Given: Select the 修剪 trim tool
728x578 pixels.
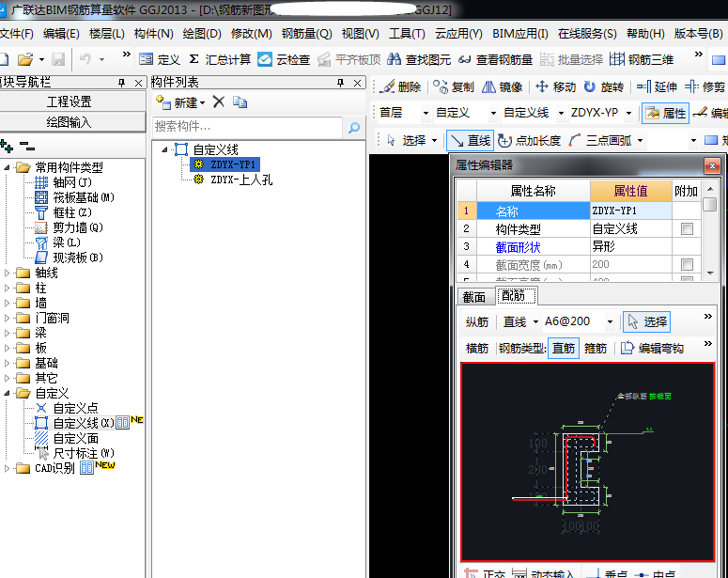Looking at the screenshot, I should (705, 86).
